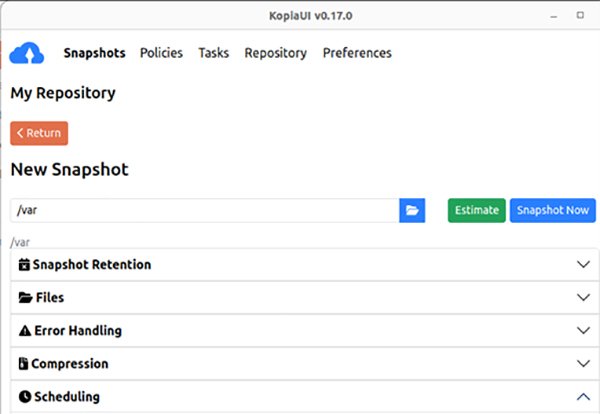This screenshot has height=414, width=600.
Task: Expand the Files section chevron
Action: [584, 298]
